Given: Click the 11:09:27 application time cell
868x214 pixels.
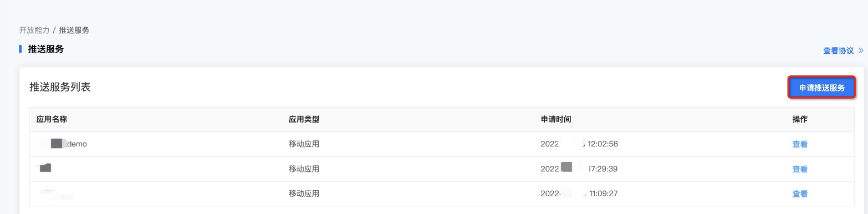Looking at the screenshot, I should coord(579,194).
